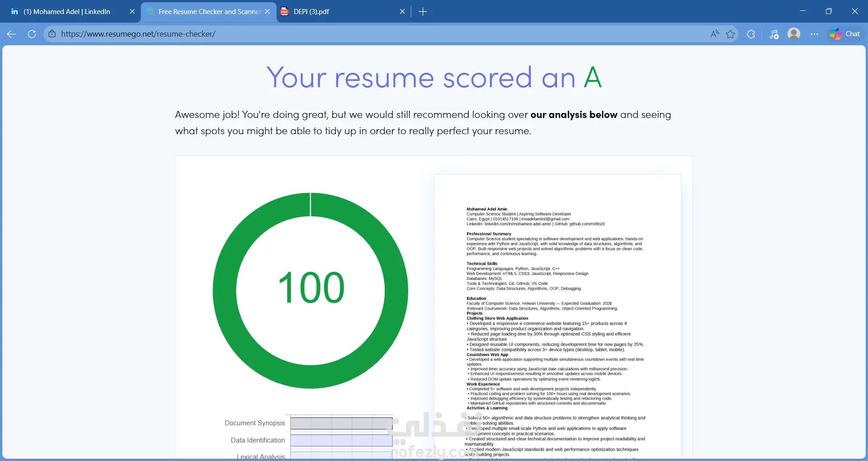Reload the resume checker page
Screen dimensions: 868x461
pyautogui.click(x=32, y=34)
